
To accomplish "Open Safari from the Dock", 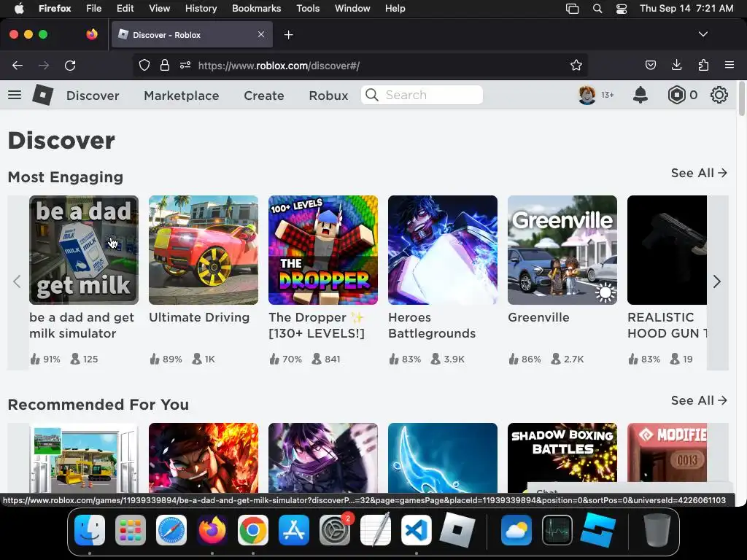I will coord(171,530).
